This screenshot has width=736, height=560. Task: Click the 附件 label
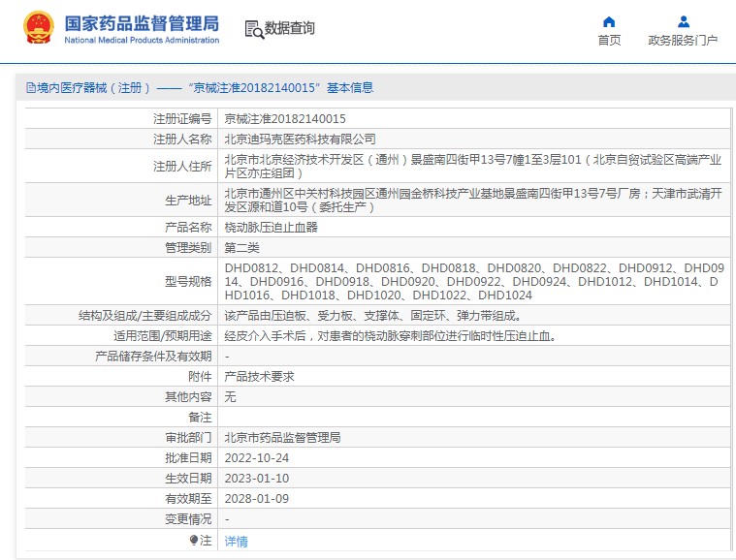200,376
